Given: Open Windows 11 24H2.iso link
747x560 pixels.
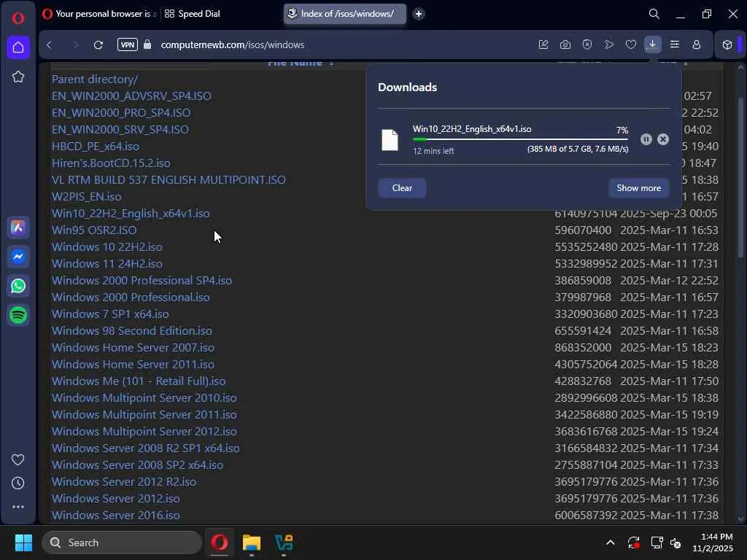Looking at the screenshot, I should 107,263.
